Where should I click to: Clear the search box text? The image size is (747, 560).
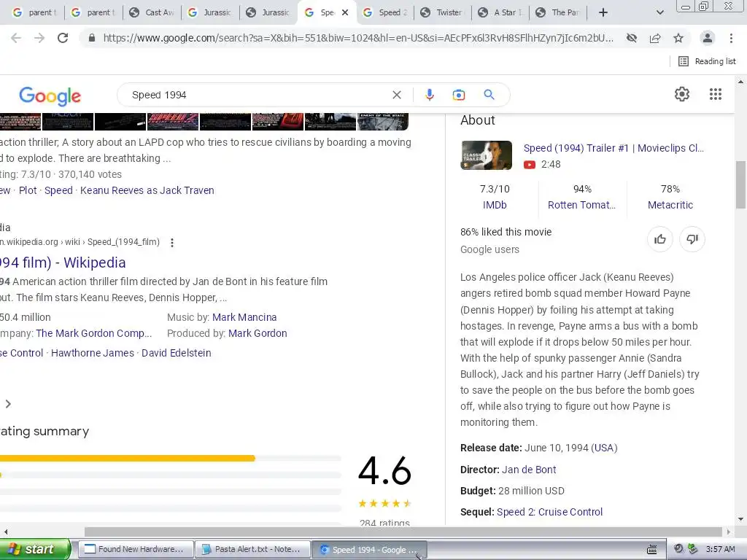(396, 95)
